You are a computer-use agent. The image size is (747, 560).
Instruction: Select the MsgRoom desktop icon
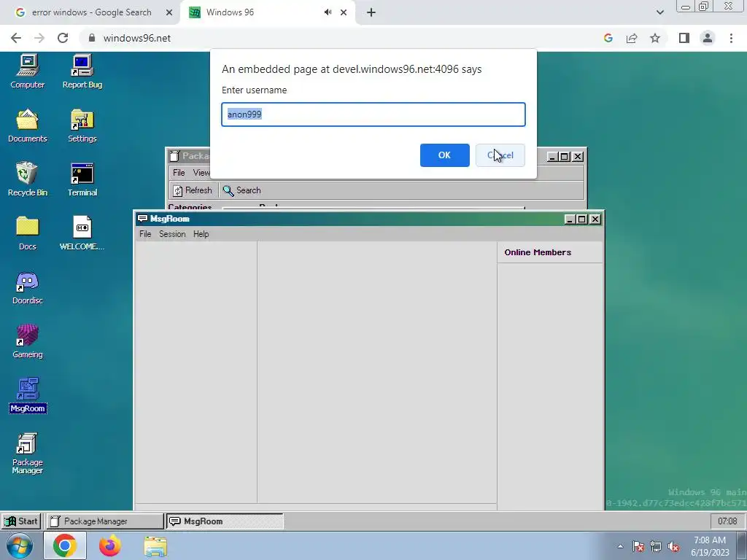[x=28, y=395]
